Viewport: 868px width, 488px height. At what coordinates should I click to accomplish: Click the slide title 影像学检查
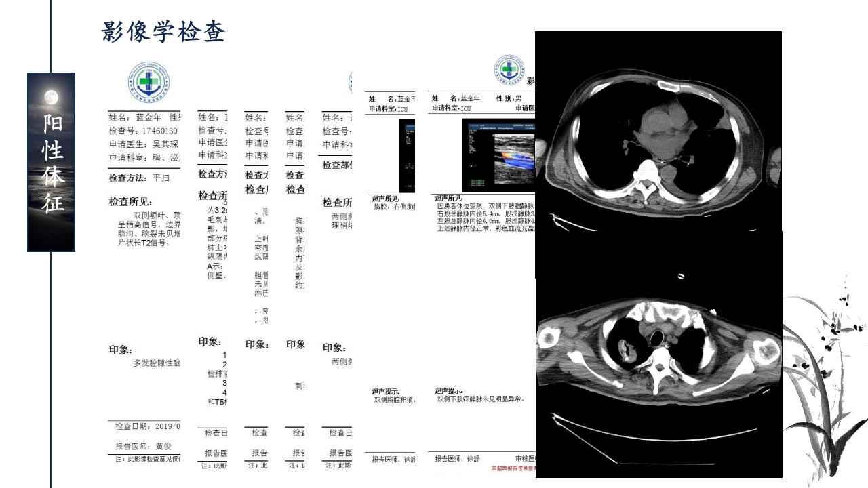[x=163, y=32]
